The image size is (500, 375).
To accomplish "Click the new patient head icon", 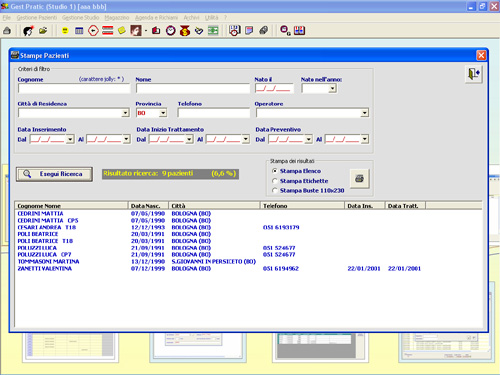I will (x=28, y=31).
